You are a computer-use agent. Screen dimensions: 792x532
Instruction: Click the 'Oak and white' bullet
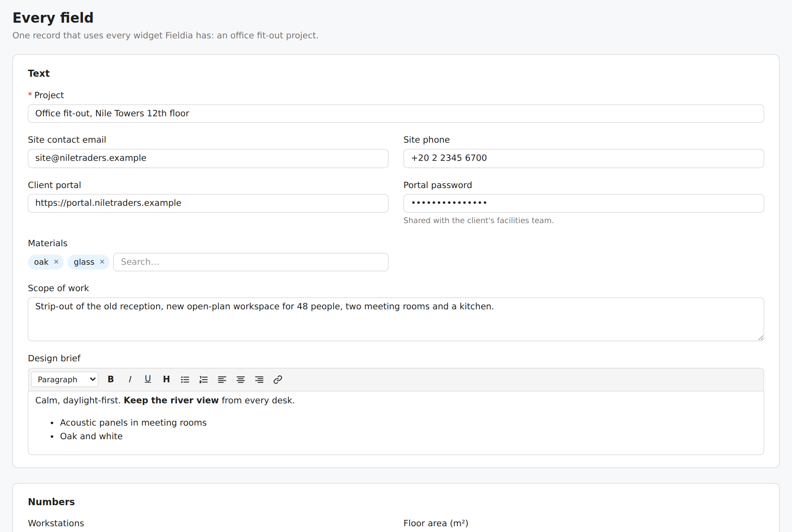click(91, 436)
